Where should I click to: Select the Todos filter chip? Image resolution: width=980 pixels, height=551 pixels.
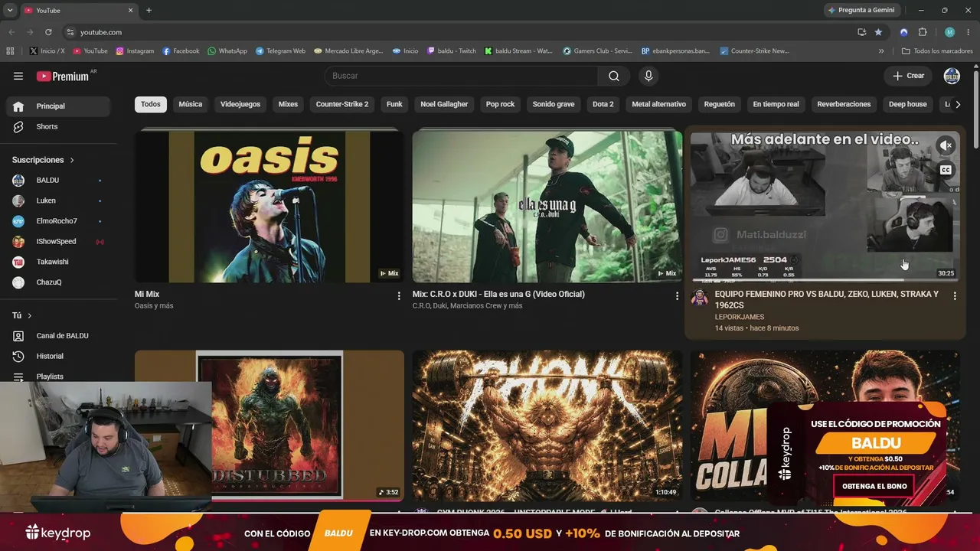(151, 104)
